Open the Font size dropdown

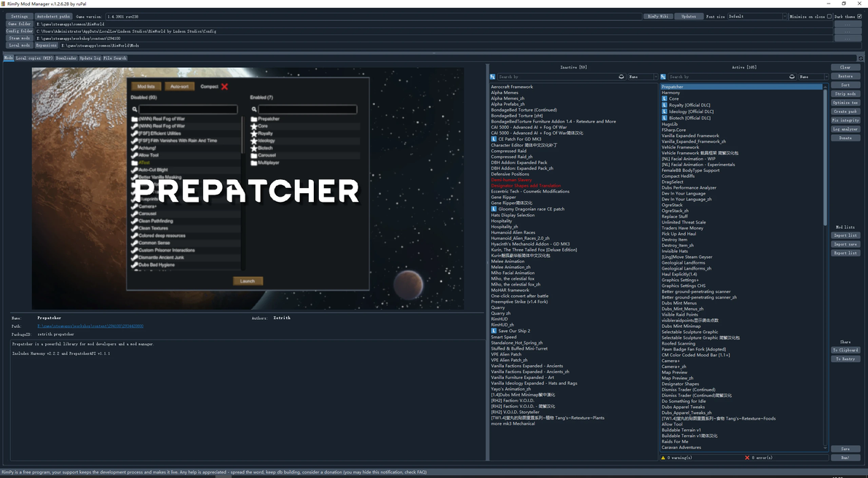pyautogui.click(x=757, y=17)
